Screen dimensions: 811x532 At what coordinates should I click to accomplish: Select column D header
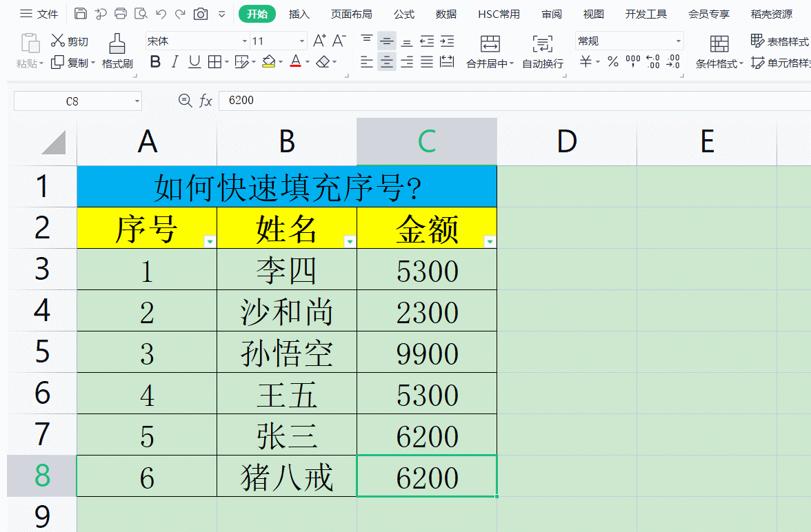[567, 142]
